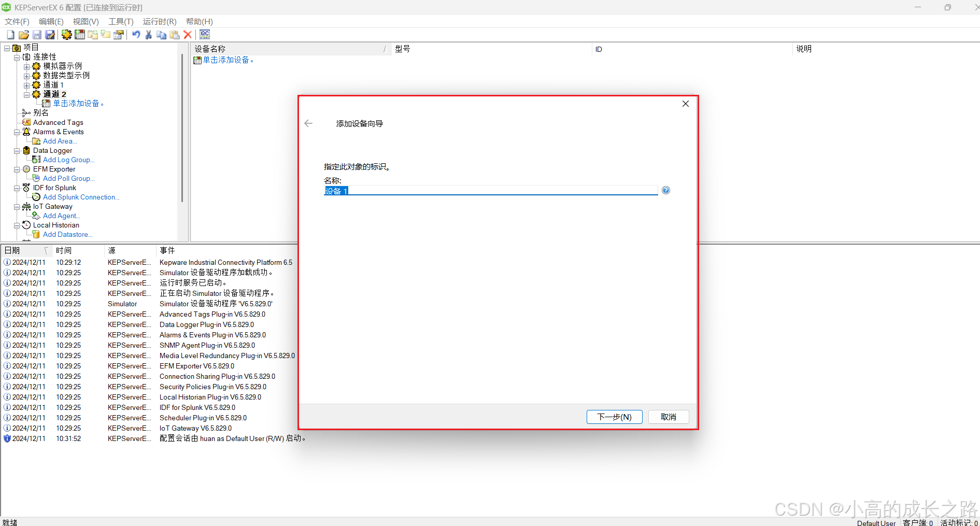Click the Data Logger database icon
The height and width of the screenshot is (526, 980).
click(26, 150)
